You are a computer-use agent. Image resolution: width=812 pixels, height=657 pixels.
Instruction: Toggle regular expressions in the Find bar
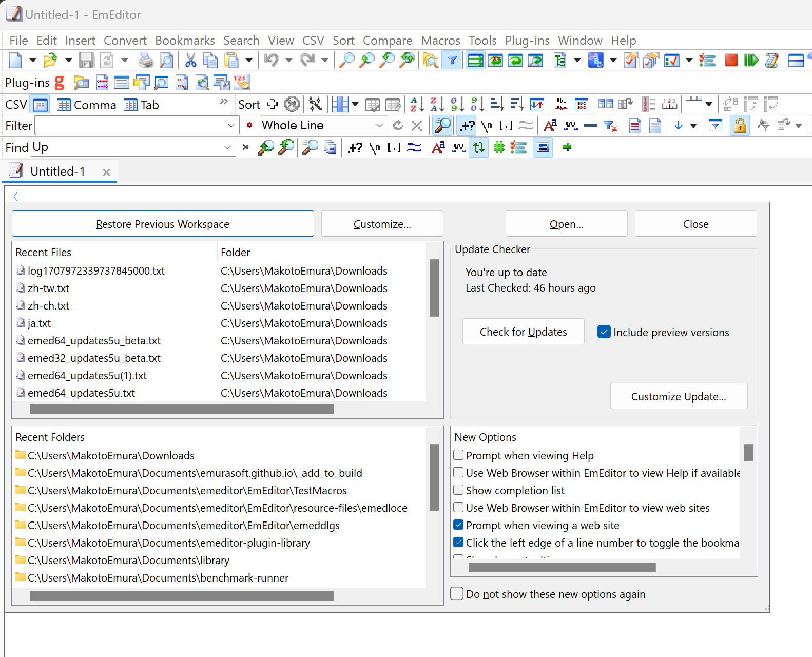click(355, 147)
